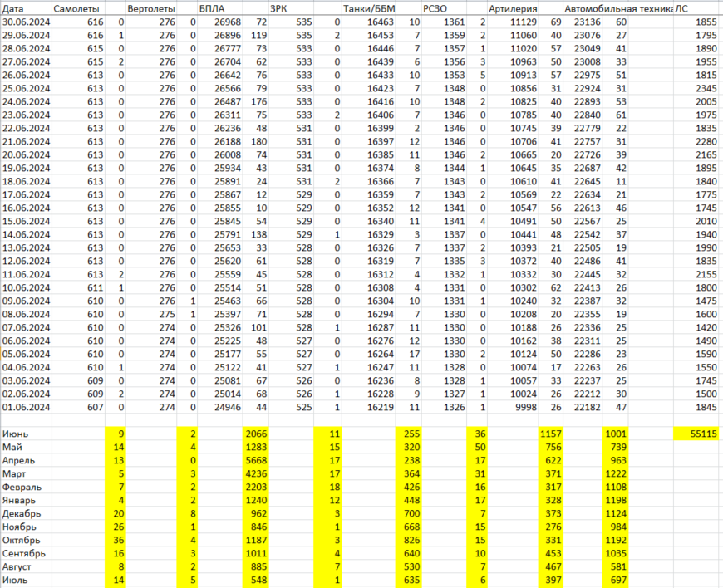723x588 pixels.
Task: Click the Декабрь row label
Action: pos(22,513)
